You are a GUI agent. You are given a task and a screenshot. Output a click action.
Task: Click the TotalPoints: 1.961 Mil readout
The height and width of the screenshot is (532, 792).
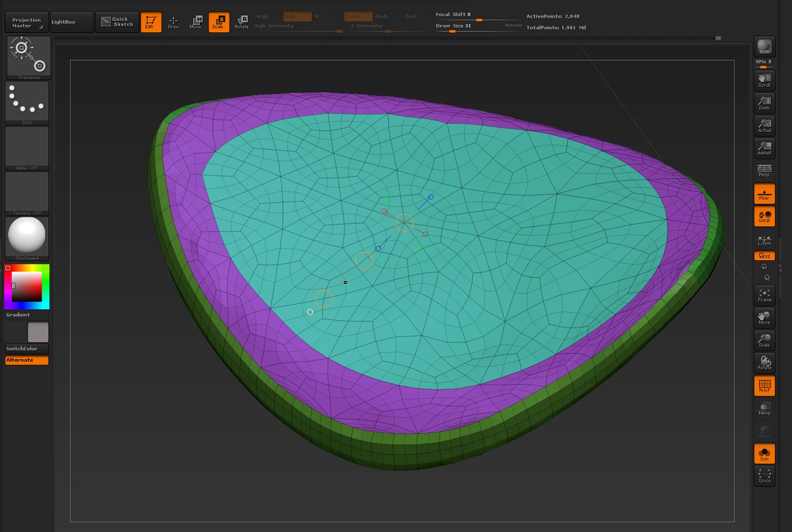click(556, 28)
